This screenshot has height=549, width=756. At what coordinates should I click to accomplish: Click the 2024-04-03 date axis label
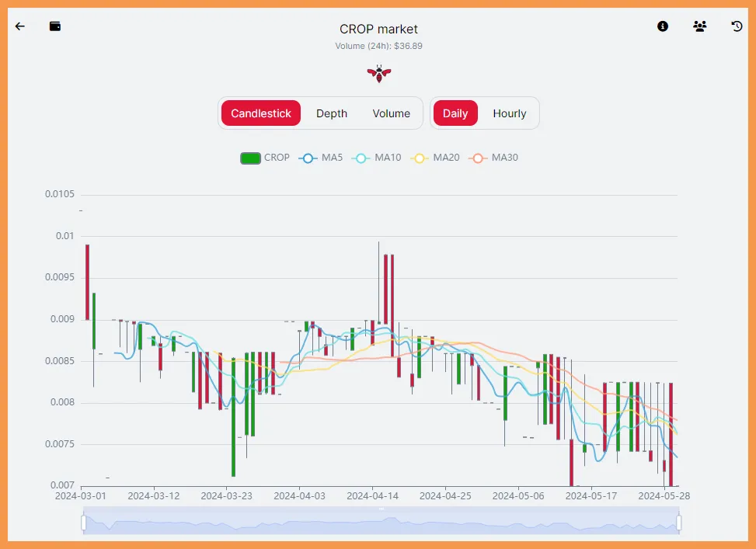[299, 496]
